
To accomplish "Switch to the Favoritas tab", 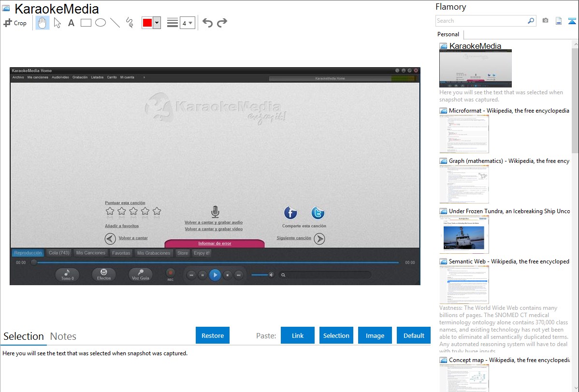I will point(121,253).
